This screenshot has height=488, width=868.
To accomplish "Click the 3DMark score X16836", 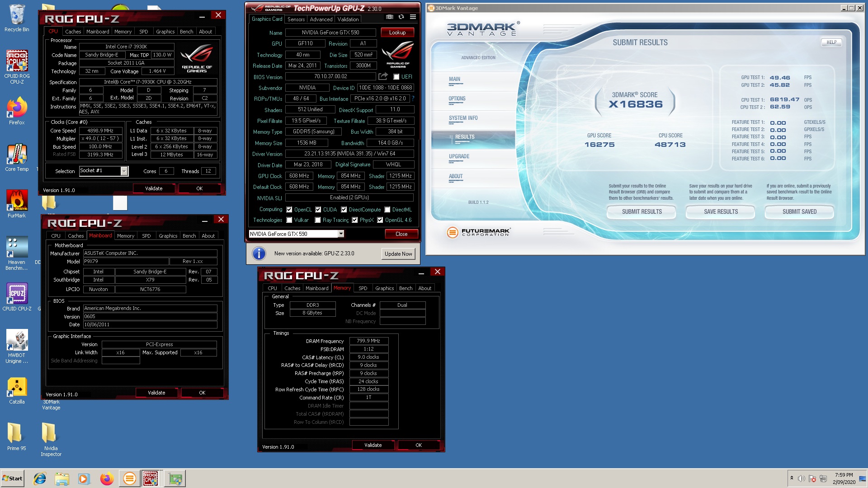I will (x=636, y=104).
